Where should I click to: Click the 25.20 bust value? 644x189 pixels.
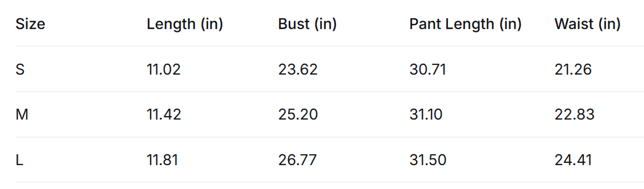[298, 115]
